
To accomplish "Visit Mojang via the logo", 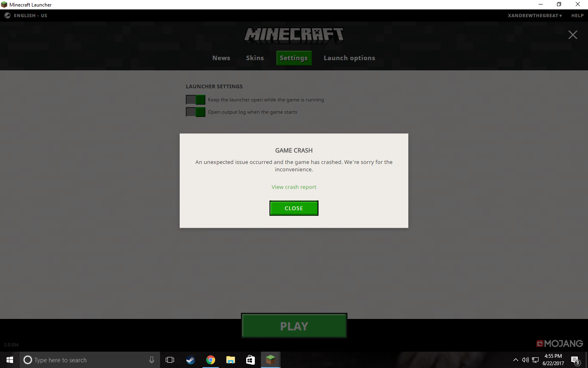I will pyautogui.click(x=560, y=343).
